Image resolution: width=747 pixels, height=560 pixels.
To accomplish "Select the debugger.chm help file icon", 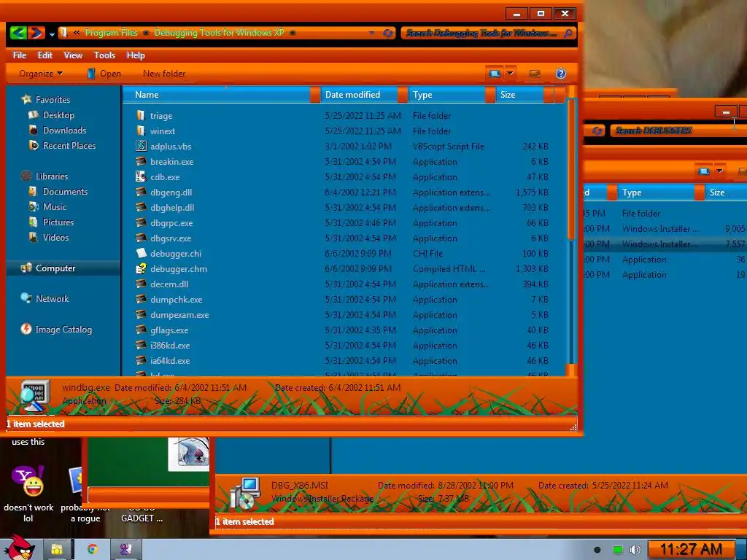I will [141, 268].
